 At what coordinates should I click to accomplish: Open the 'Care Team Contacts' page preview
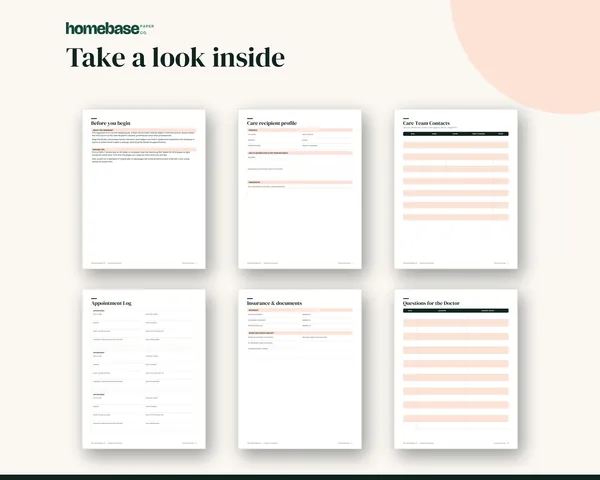[456, 189]
